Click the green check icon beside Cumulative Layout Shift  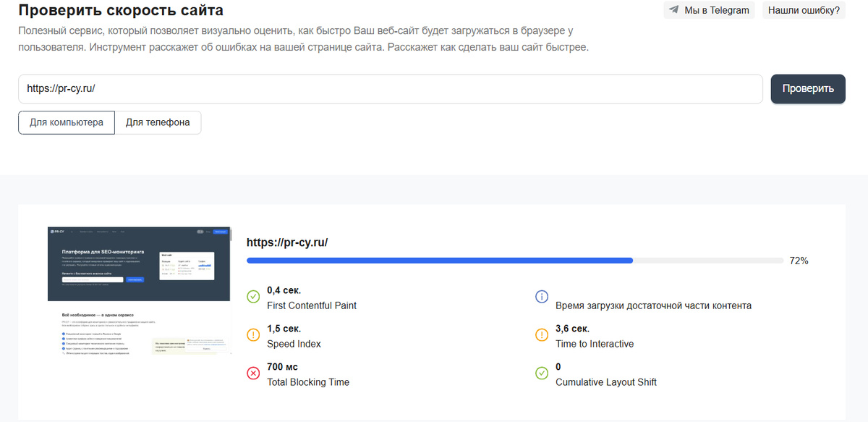[x=542, y=374]
